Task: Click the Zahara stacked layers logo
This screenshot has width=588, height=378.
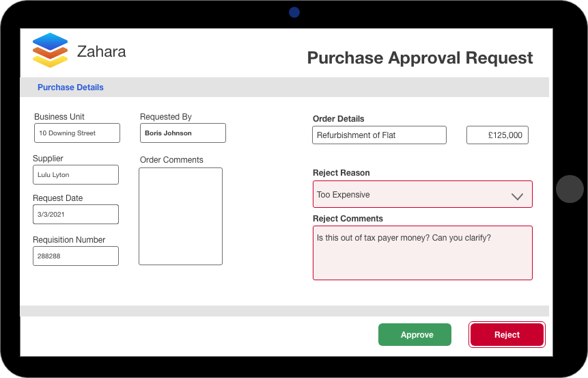Action: click(50, 51)
